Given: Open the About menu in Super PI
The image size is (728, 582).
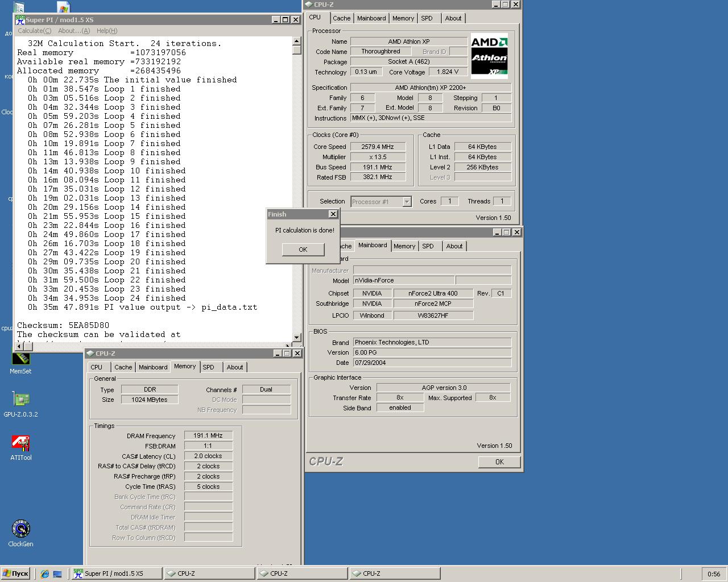Looking at the screenshot, I should click(x=74, y=31).
